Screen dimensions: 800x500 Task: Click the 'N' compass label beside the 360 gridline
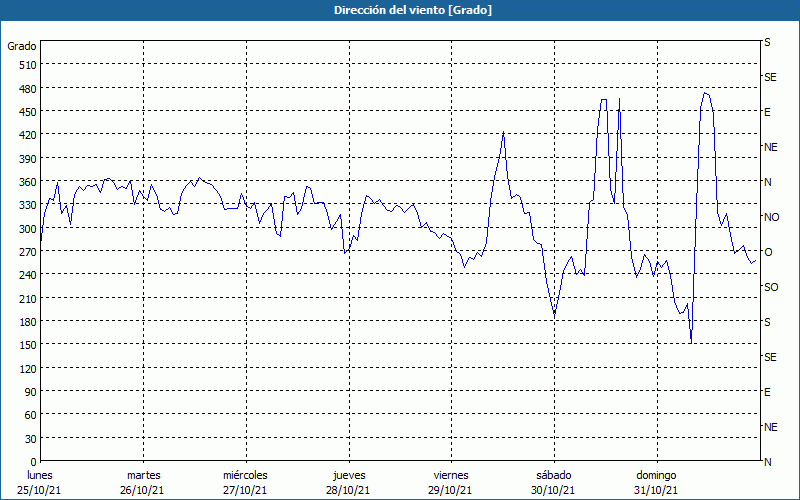[767, 182]
